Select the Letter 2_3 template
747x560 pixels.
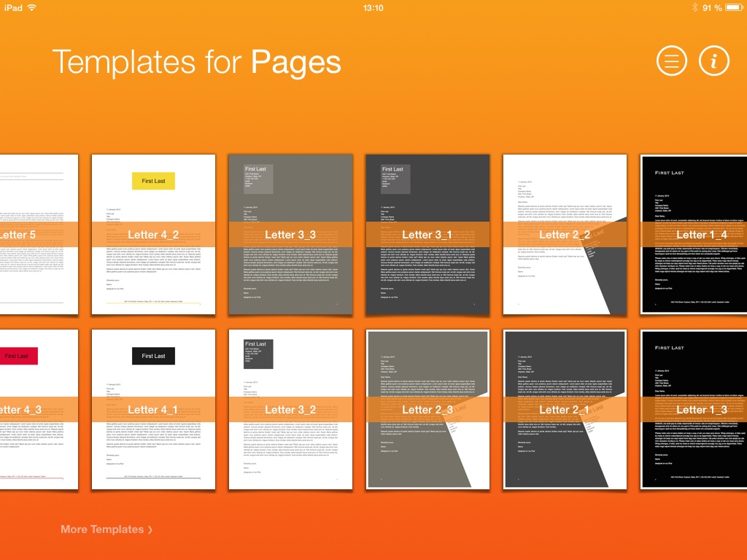tap(427, 409)
